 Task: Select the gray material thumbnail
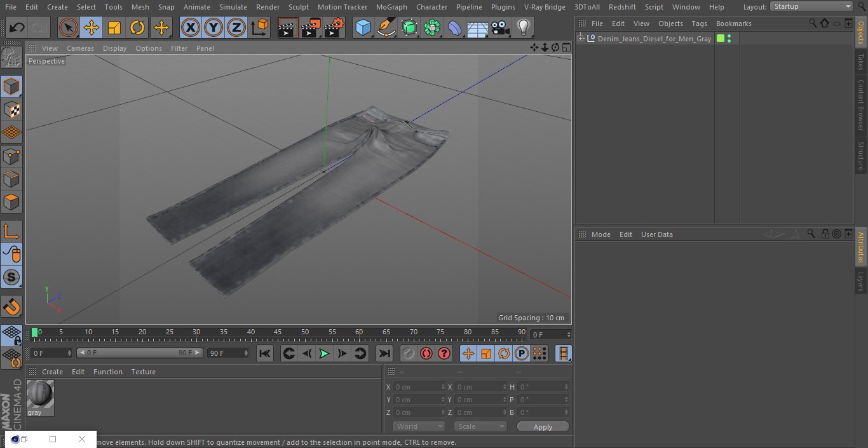tap(40, 394)
